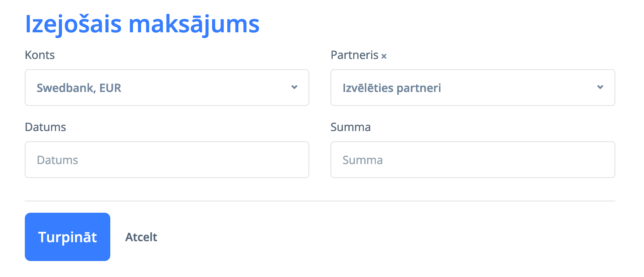Cancel the payment via Atcelt link
This screenshot has width=644, height=277.
(141, 237)
